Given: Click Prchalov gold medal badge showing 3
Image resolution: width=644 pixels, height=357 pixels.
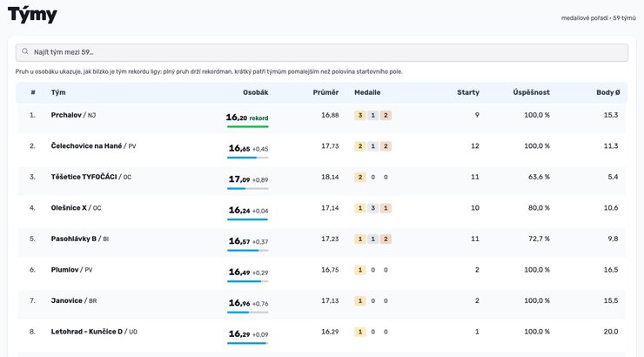Looking at the screenshot, I should (360, 116).
